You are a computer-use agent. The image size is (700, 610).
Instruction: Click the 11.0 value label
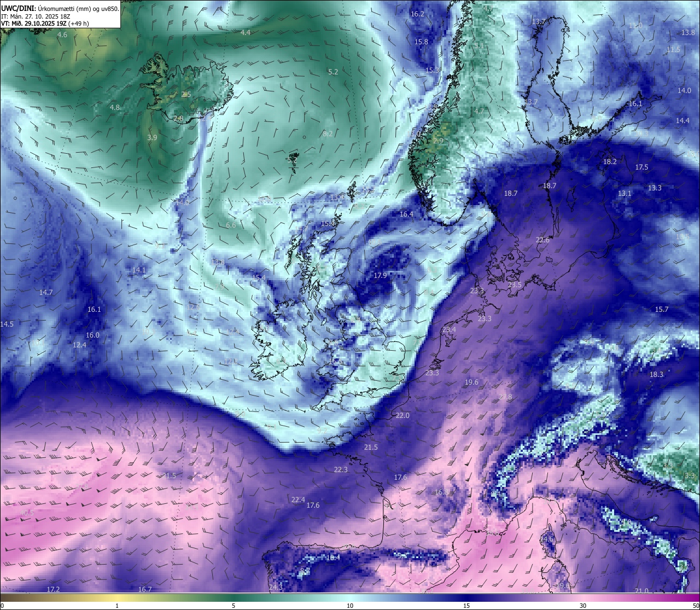point(635,26)
